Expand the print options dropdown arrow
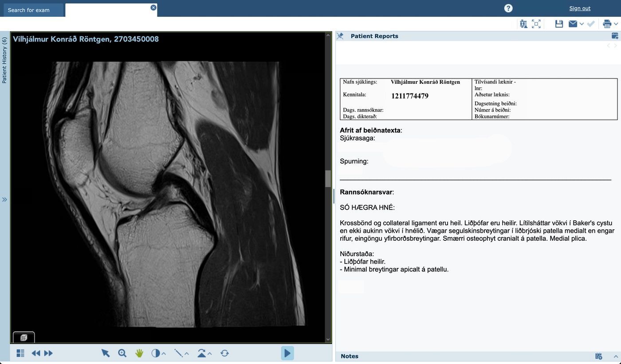621x364 pixels. tap(616, 24)
